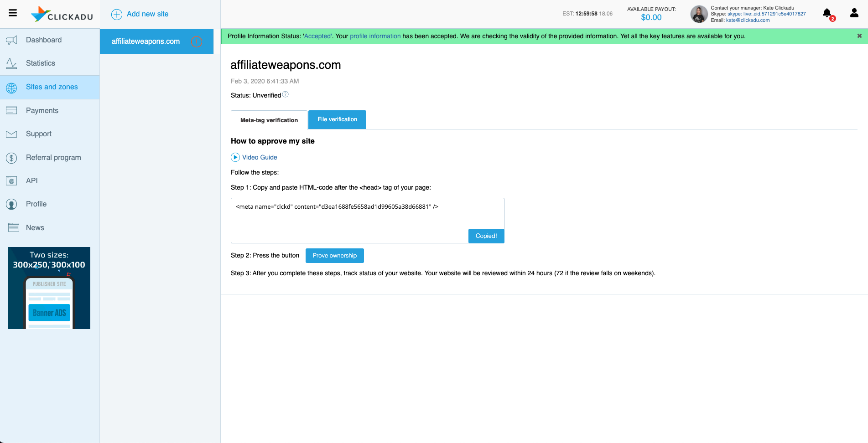868x443 pixels.
Task: Open Sites and zones globe icon
Action: (x=12, y=87)
